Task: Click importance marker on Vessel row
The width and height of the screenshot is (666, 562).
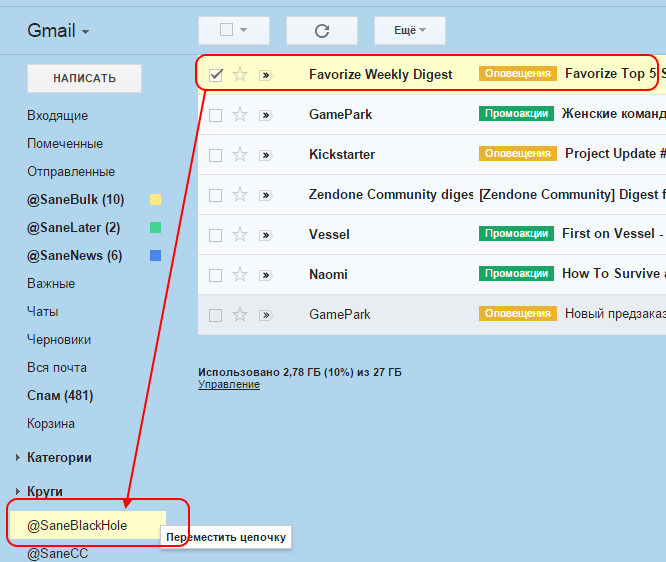Action: click(x=265, y=235)
